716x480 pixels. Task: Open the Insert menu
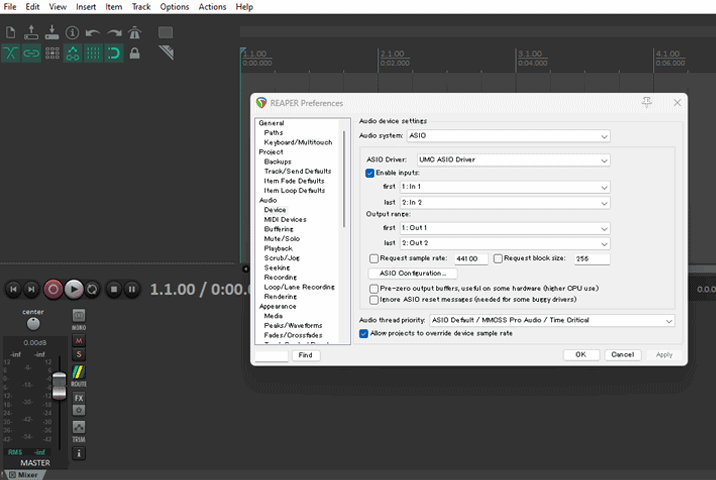pos(86,7)
